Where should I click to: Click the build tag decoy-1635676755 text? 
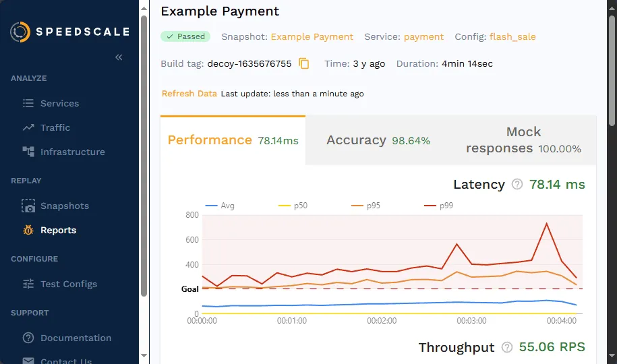(x=249, y=64)
